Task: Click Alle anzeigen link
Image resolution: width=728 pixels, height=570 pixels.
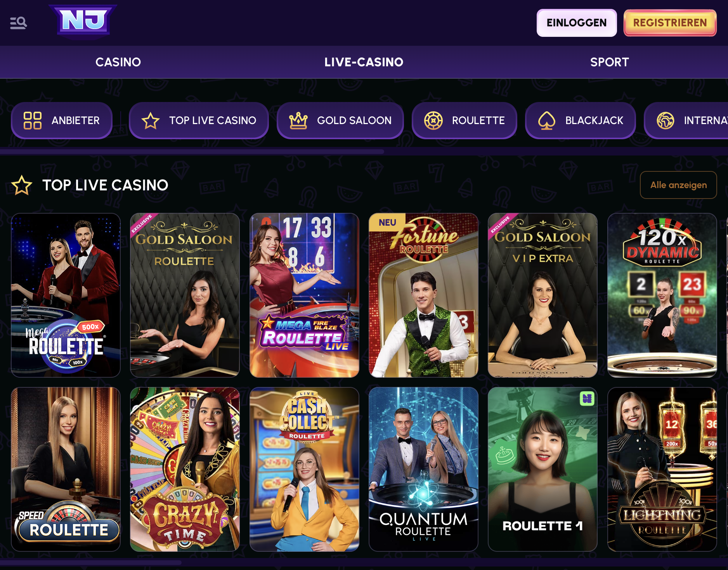Action: tap(678, 185)
